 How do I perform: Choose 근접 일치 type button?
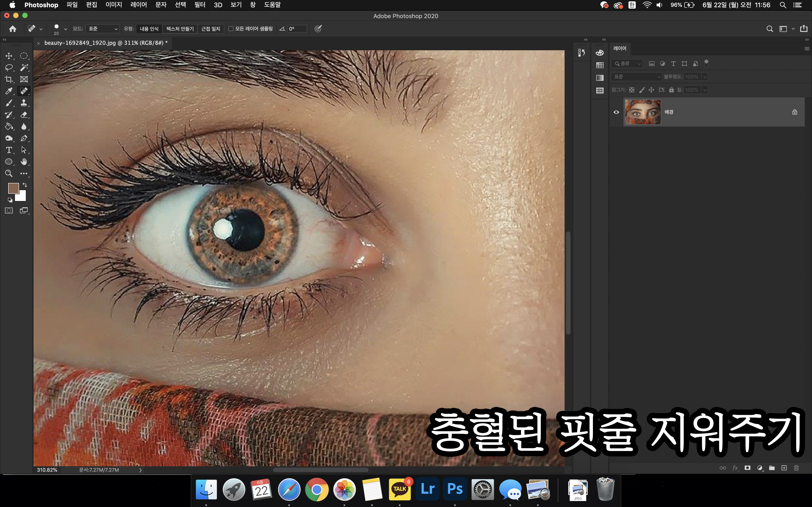pyautogui.click(x=210, y=29)
